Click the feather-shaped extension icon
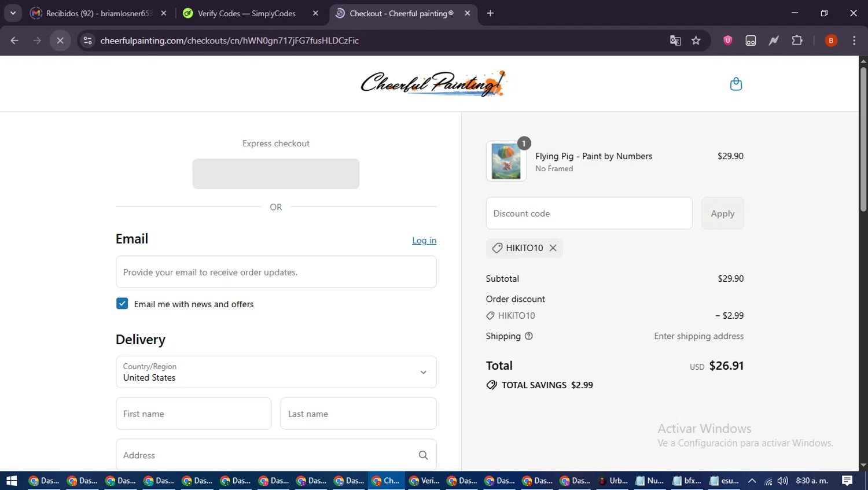This screenshot has height=490, width=868. 774,40
